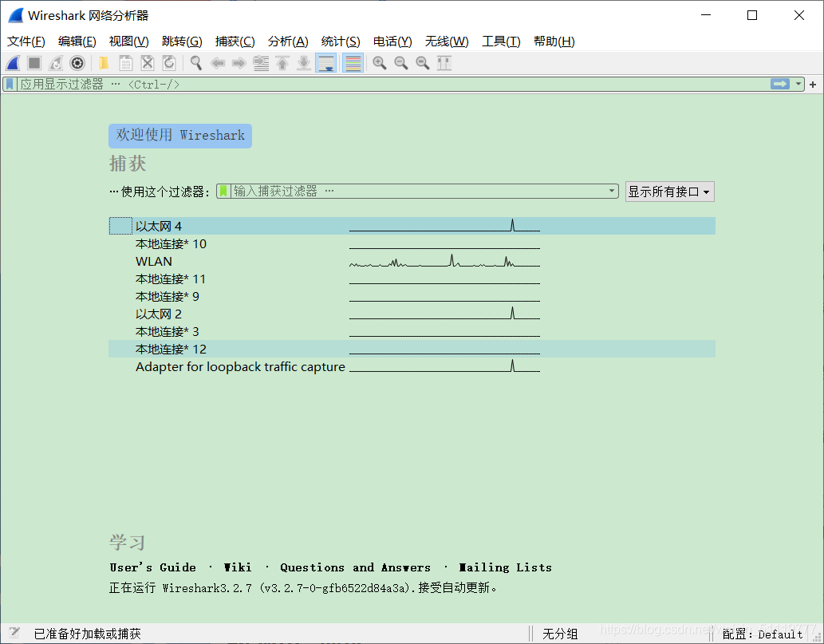Click display filter bookmark icon
The image size is (824, 644).
click(10, 84)
